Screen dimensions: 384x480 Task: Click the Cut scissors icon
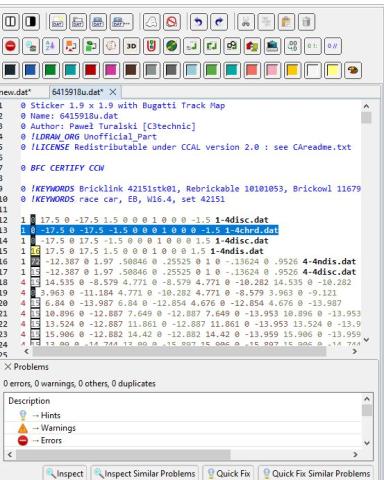point(246,22)
